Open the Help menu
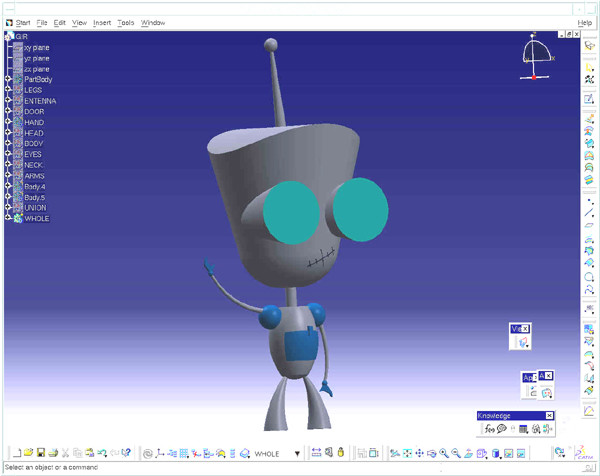The width and height of the screenshot is (600, 476). click(x=584, y=23)
